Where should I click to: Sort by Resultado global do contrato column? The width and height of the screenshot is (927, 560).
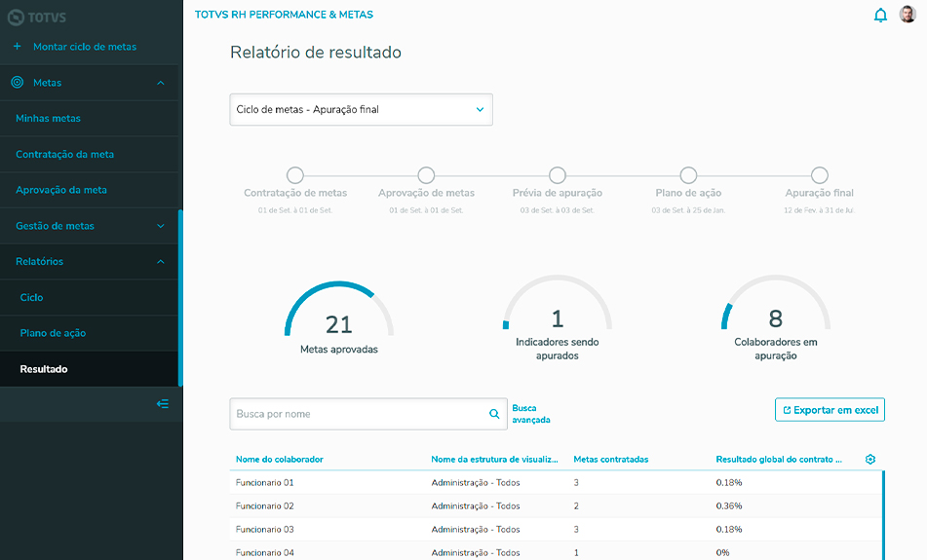pos(779,459)
